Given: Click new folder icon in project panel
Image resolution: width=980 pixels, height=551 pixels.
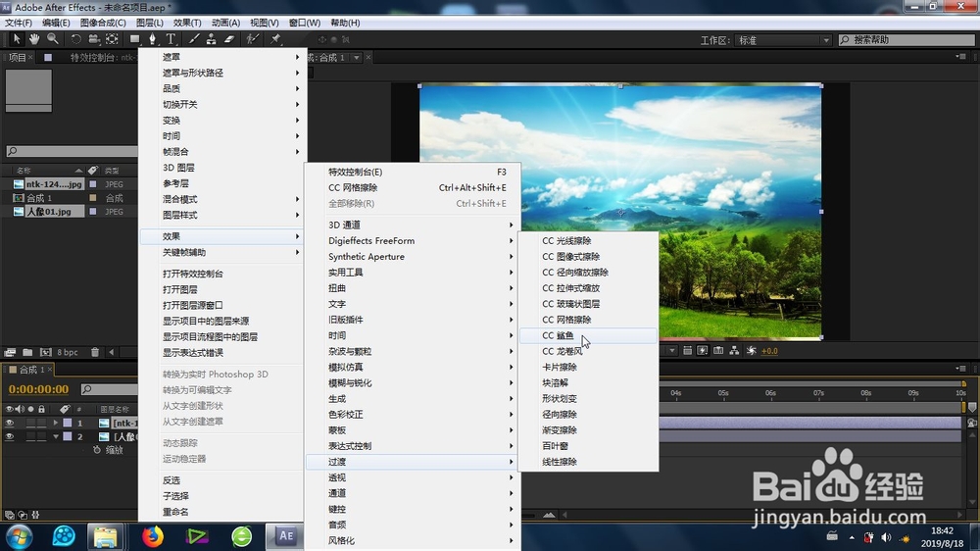Looking at the screenshot, I should [27, 352].
